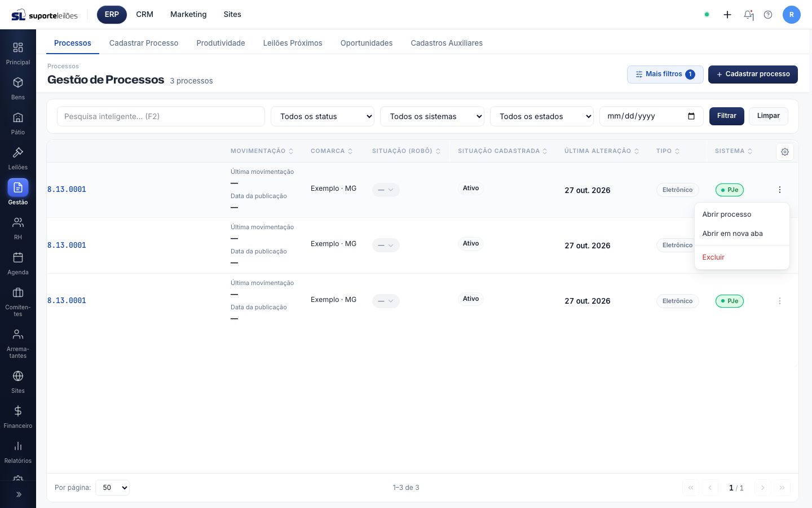
Task: Open the Leilões Próximos tab
Action: (293, 43)
